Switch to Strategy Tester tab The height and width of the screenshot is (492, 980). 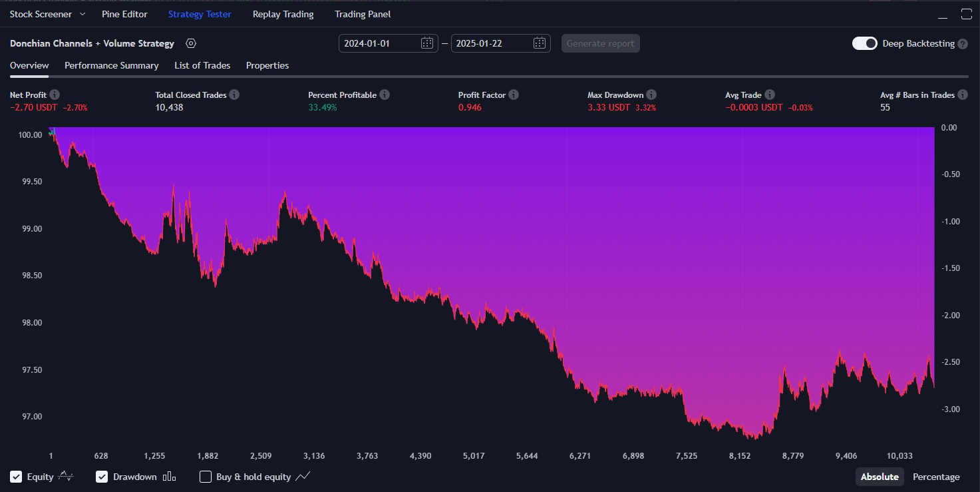click(x=200, y=14)
